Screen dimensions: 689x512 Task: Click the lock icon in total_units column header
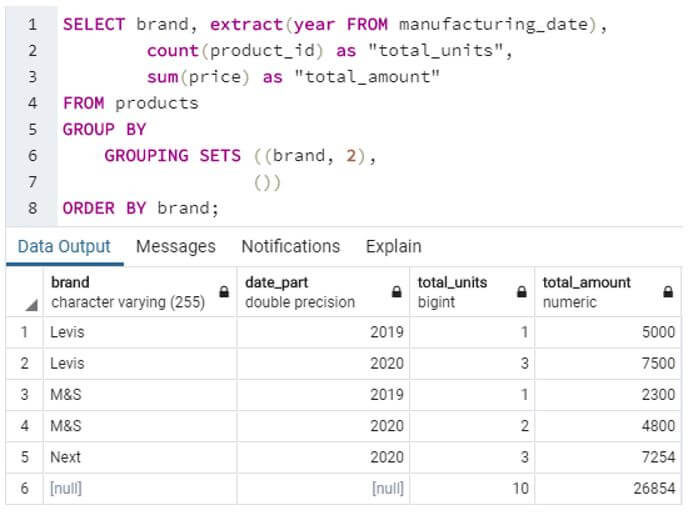(520, 293)
